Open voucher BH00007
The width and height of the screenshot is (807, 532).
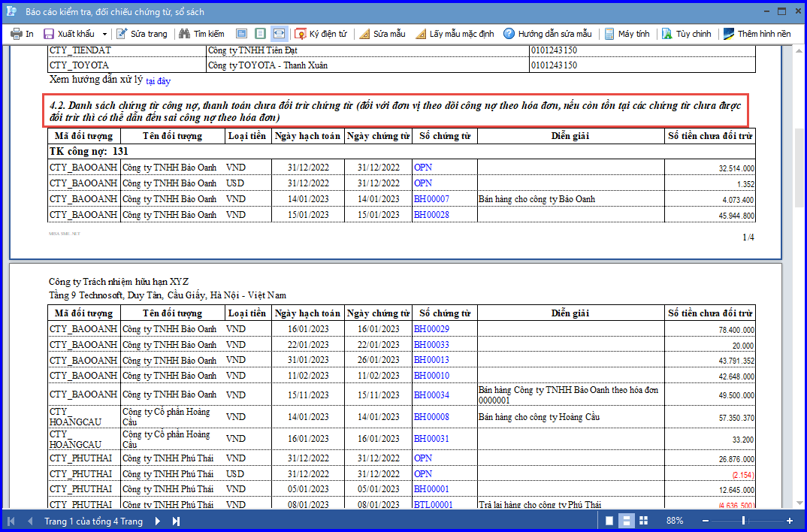coord(431,199)
